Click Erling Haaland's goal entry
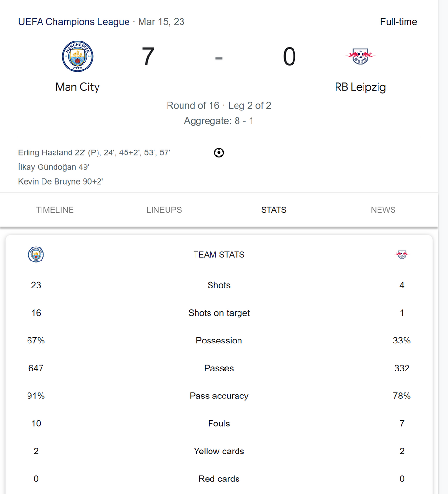 coord(94,153)
